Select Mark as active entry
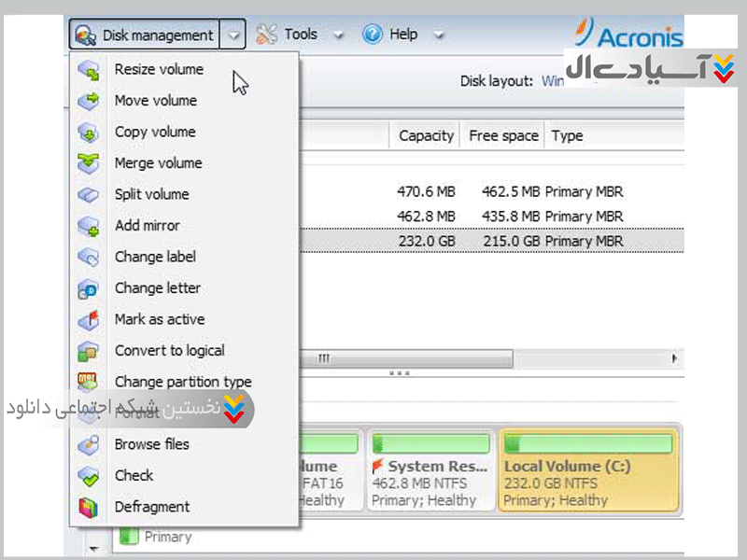Viewport: 747px width, 560px height. click(x=159, y=319)
